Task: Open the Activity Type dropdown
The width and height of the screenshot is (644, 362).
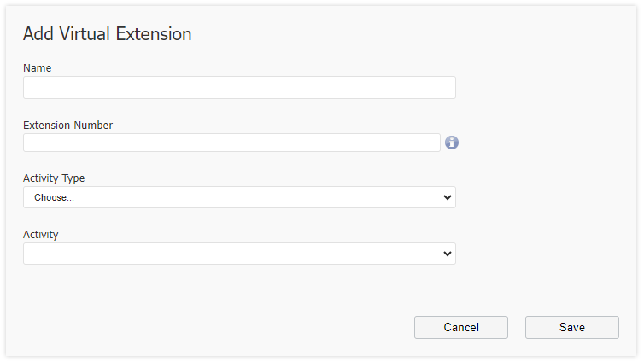Action: pos(239,197)
